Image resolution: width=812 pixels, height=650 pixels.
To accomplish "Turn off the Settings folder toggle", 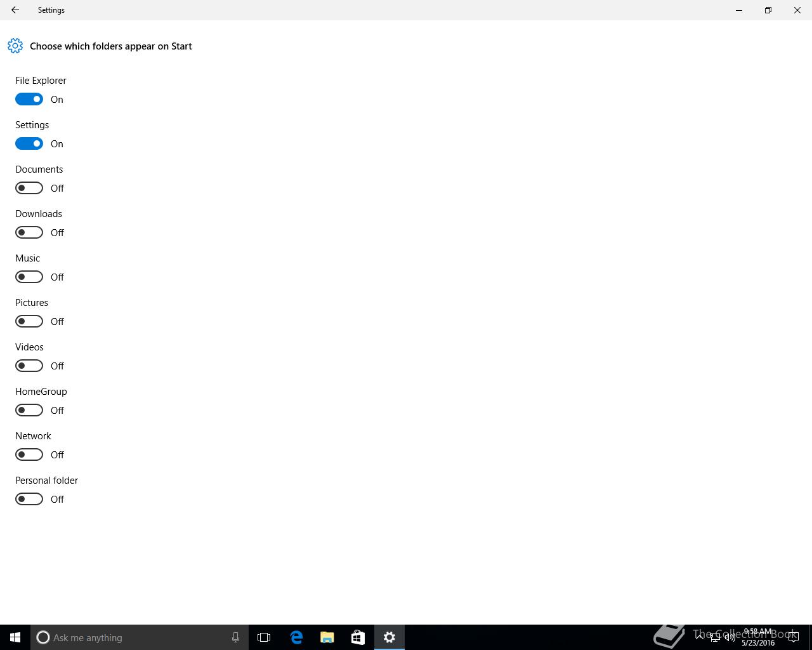I will 29,143.
